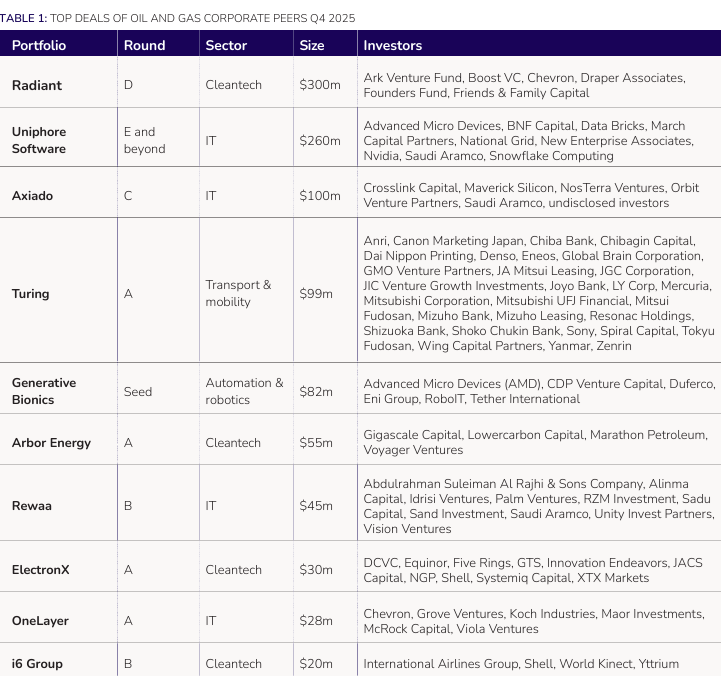
Task: Click the Arbor Energy portfolio name
Action: (x=51, y=443)
